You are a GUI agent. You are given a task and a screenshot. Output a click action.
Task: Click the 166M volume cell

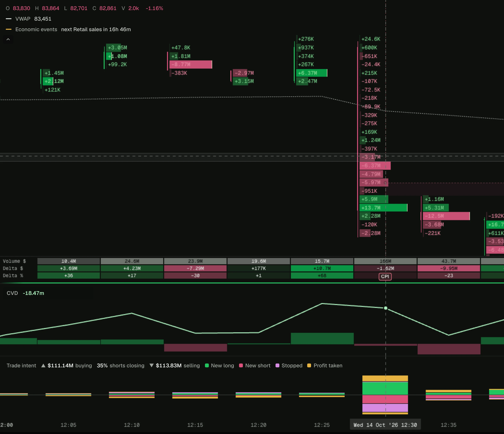(385, 261)
